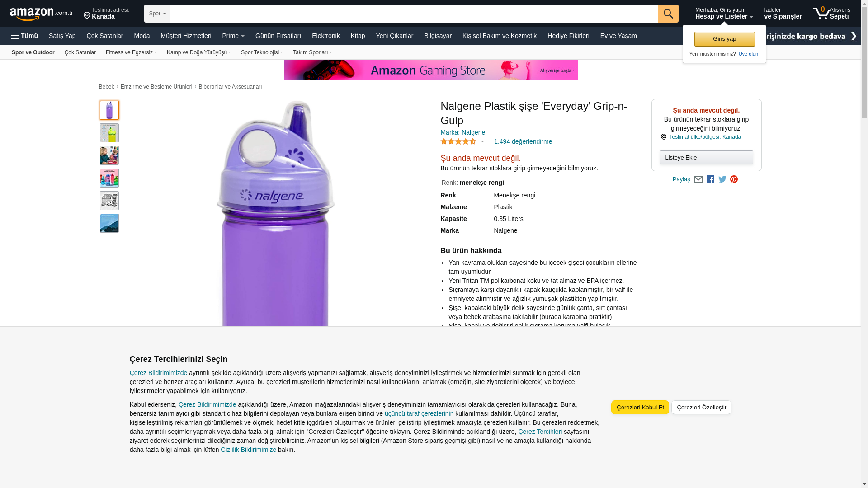Expand the Fitness ve Egzersiz menu

(x=131, y=52)
